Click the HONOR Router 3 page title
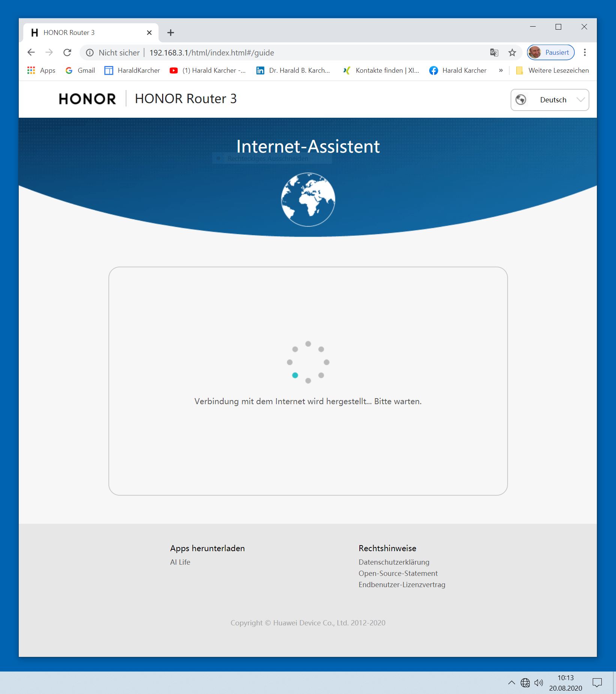This screenshot has width=616, height=694. [x=186, y=99]
